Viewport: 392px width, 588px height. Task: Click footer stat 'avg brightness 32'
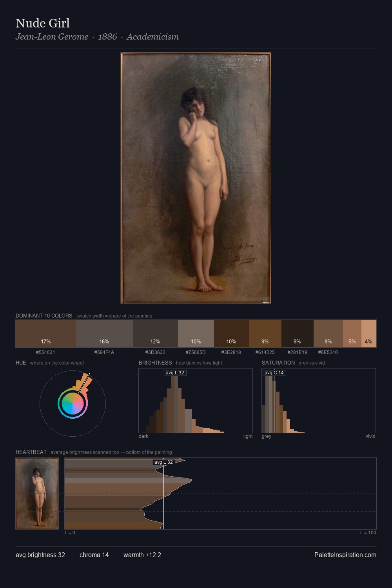coord(40,555)
